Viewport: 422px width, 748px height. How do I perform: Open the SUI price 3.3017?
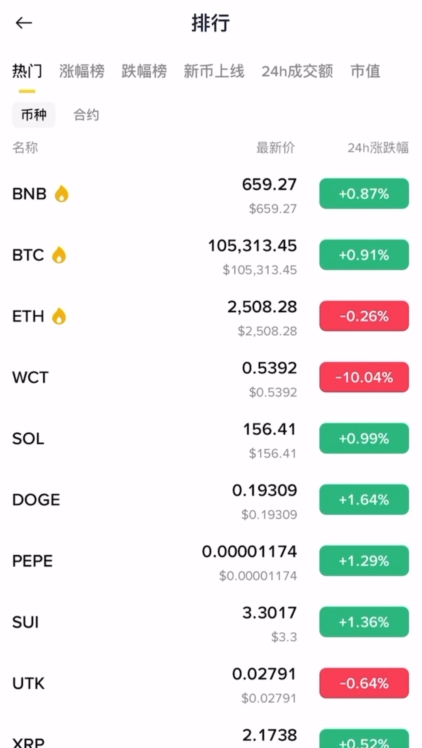point(269,613)
